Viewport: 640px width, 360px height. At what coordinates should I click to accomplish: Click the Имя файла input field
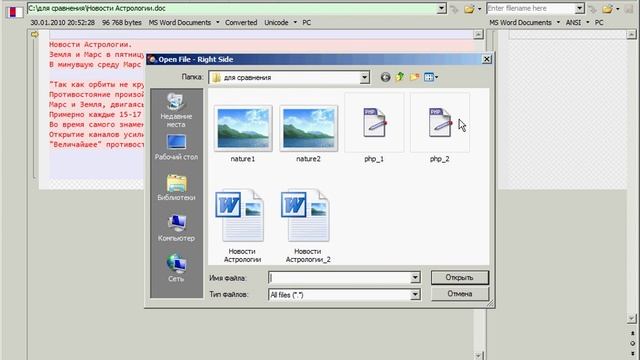pyautogui.click(x=340, y=278)
